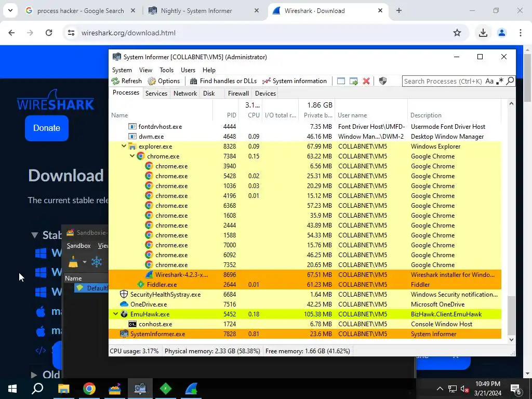This screenshot has height=399, width=532.
Task: Expand the Old Stable section on Wireshark page
Action: [34, 375]
